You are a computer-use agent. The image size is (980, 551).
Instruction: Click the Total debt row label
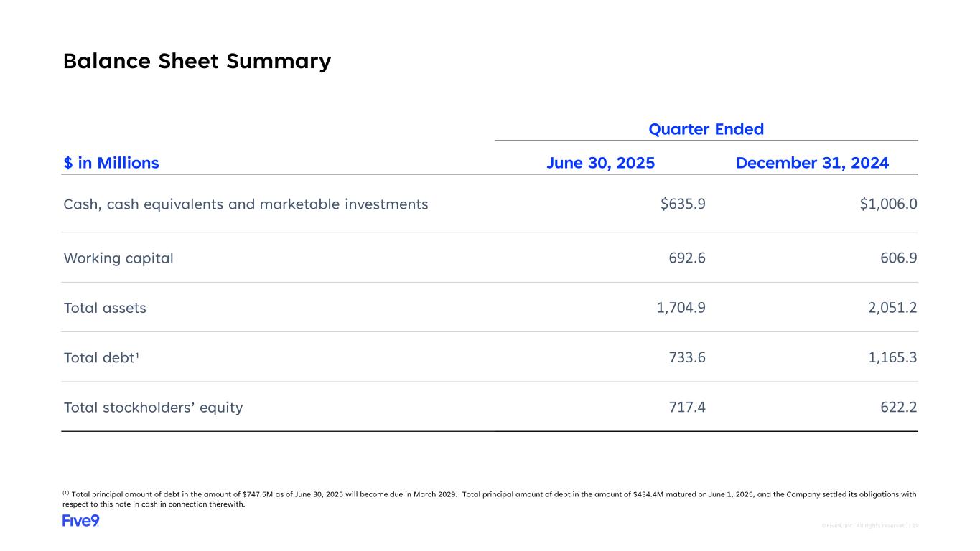[x=101, y=357]
